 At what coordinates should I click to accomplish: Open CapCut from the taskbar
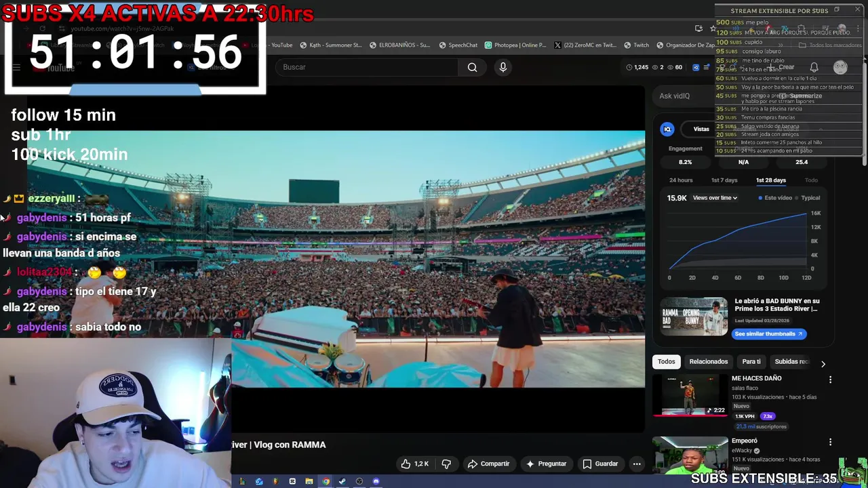point(292,481)
